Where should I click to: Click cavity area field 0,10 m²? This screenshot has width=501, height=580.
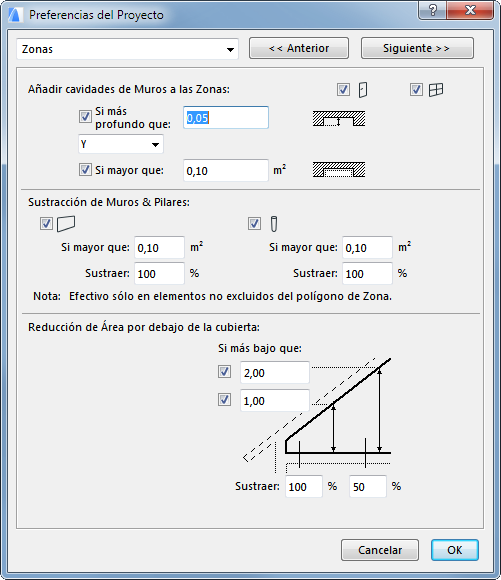[x=226, y=171]
